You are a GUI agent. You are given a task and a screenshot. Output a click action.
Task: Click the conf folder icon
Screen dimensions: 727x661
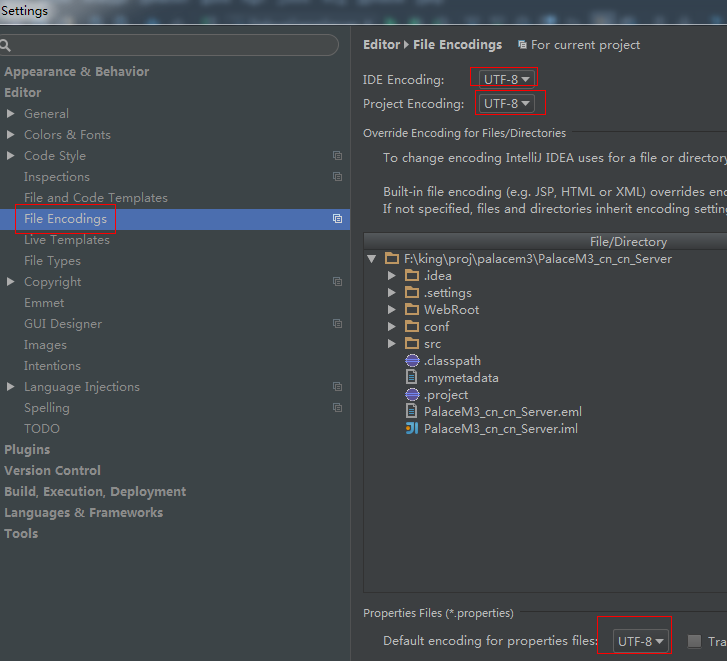[412, 327]
